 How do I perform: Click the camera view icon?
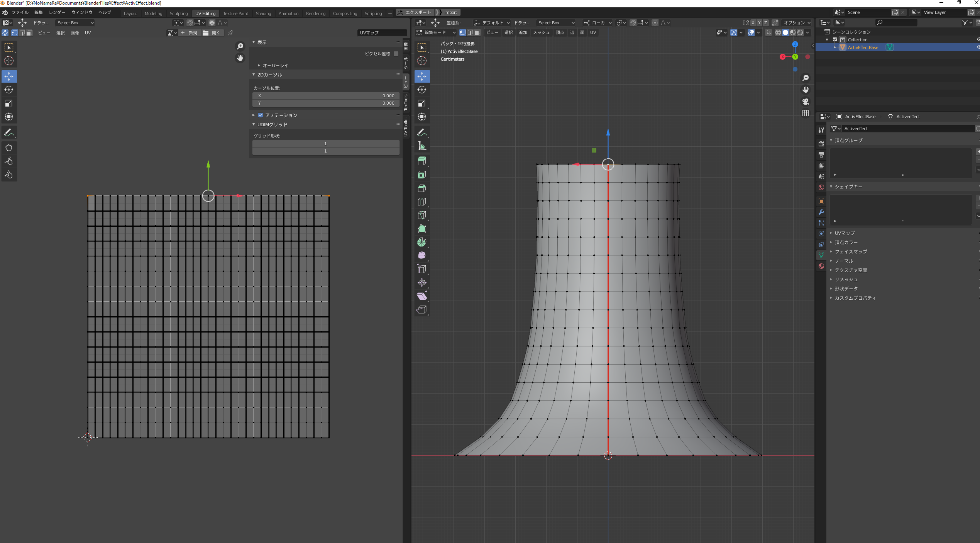(x=806, y=102)
